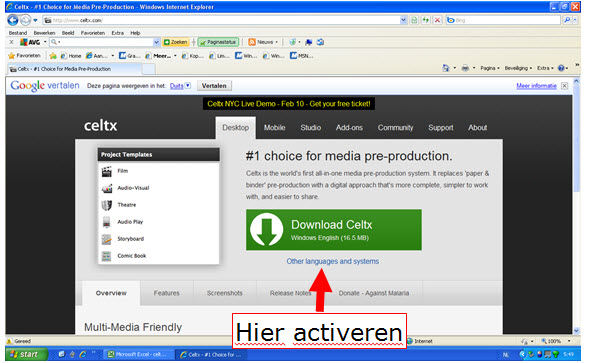Switch to the Studio nav tab

coord(310,128)
